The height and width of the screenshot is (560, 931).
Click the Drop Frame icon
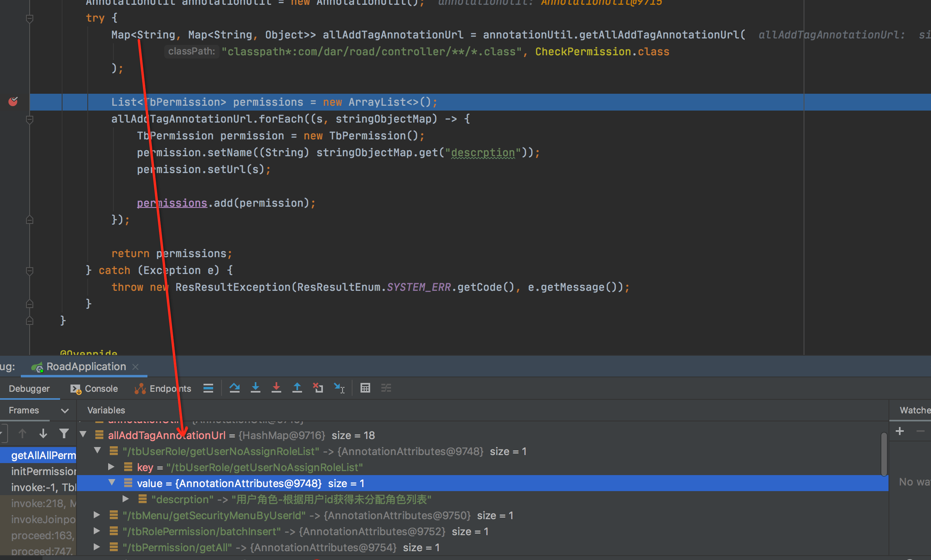click(x=318, y=388)
